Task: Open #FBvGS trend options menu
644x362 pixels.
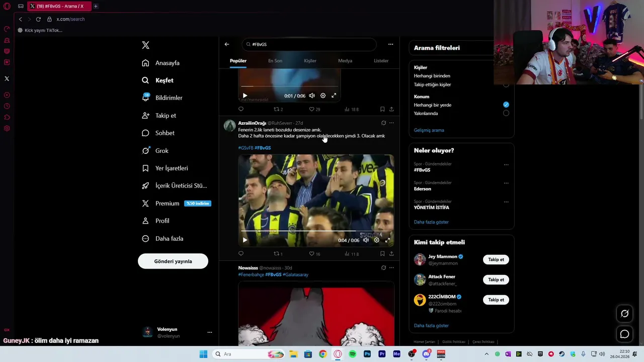Action: (x=506, y=164)
